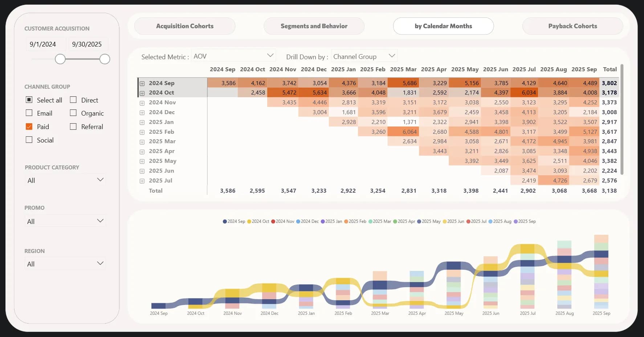The height and width of the screenshot is (337, 644).
Task: Enable the Email channel checkbox
Action: pos(29,113)
